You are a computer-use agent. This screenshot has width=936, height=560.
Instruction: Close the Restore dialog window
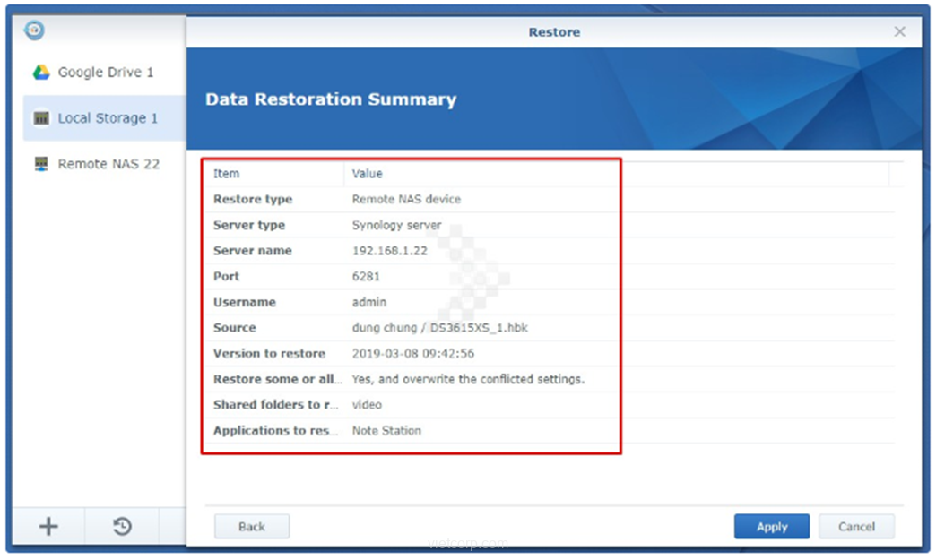pos(900,32)
